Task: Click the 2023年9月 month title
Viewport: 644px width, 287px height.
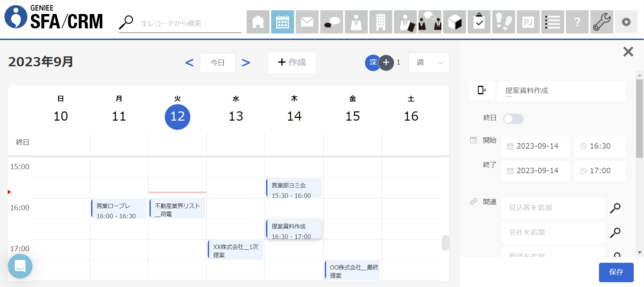Action: click(x=41, y=62)
